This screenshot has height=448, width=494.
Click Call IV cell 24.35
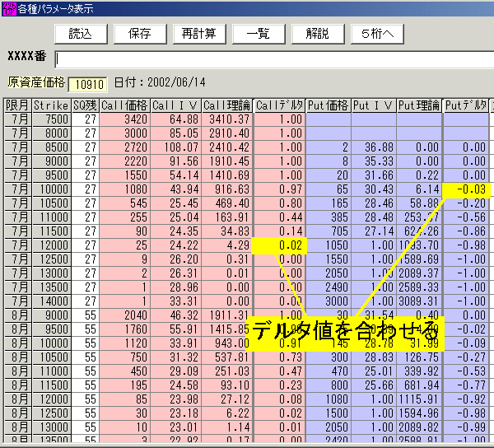(x=176, y=231)
